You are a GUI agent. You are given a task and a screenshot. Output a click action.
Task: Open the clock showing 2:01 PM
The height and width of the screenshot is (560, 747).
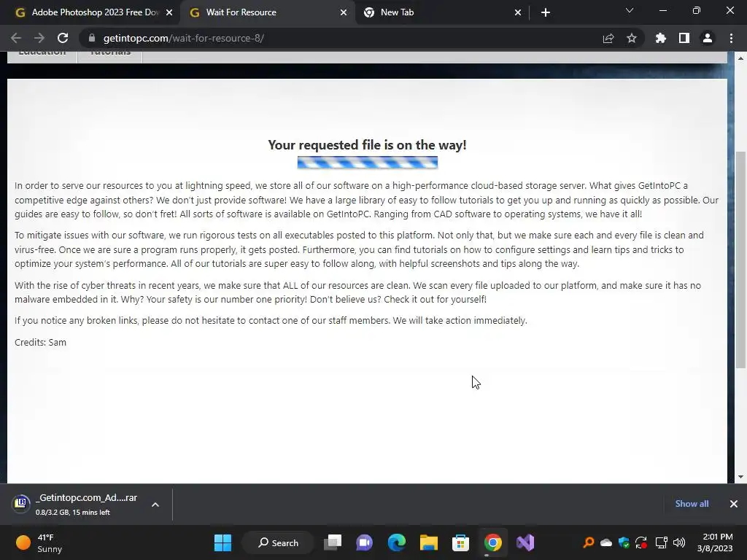pyautogui.click(x=715, y=542)
